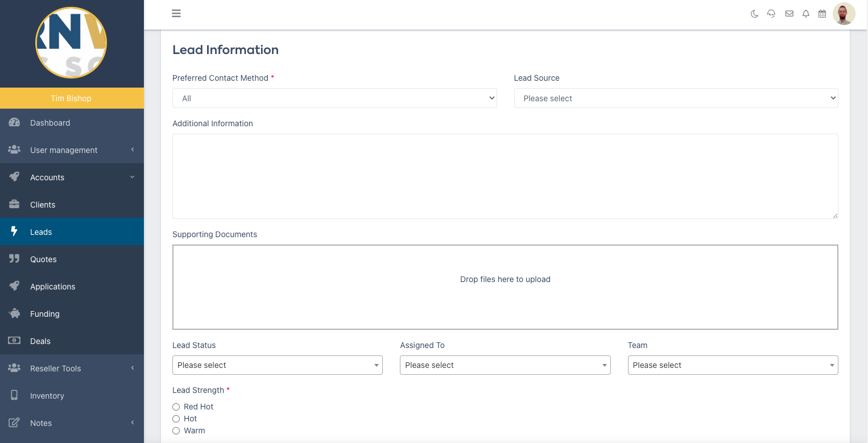The width and height of the screenshot is (868, 443).
Task: Expand the User management submenu
Action: pos(64,150)
